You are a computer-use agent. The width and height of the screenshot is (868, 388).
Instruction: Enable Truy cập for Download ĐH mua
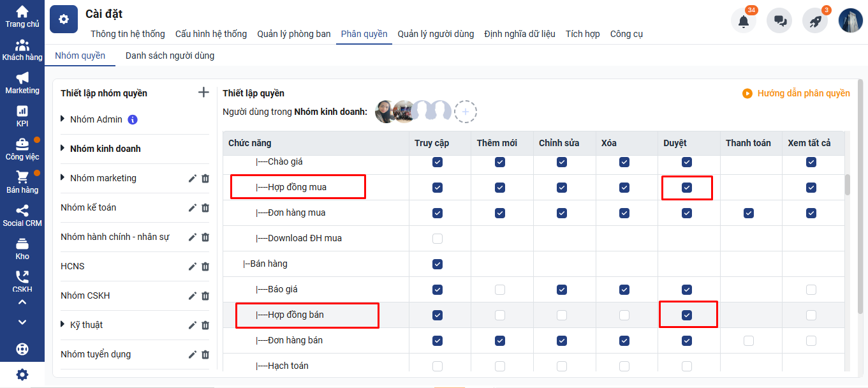click(437, 239)
